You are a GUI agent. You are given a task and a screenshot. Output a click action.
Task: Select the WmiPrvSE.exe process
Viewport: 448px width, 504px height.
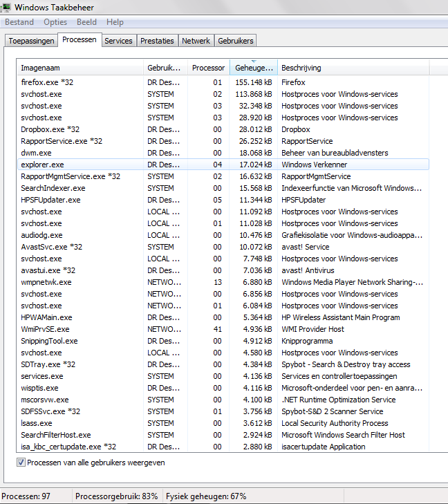tap(223, 329)
